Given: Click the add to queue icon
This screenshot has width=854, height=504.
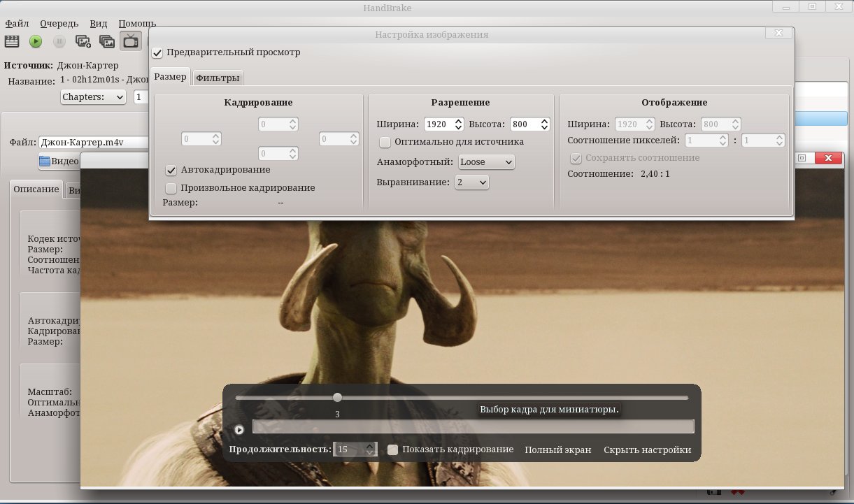Looking at the screenshot, I should click(83, 41).
